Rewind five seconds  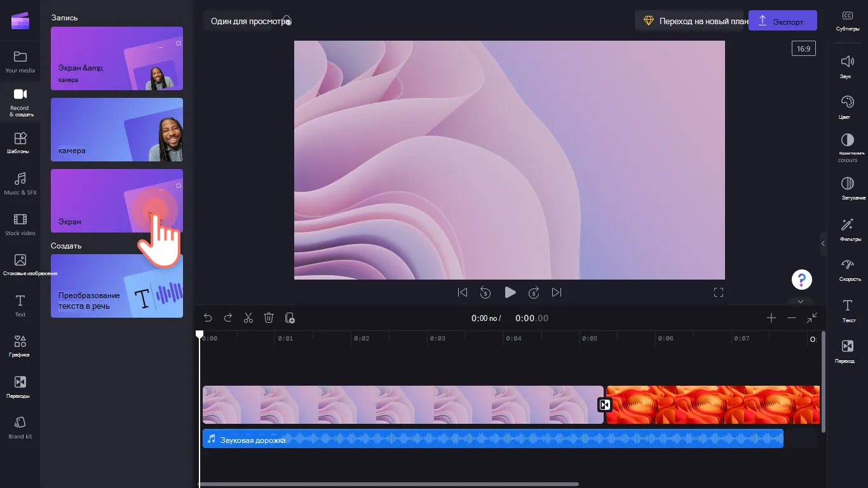(485, 292)
